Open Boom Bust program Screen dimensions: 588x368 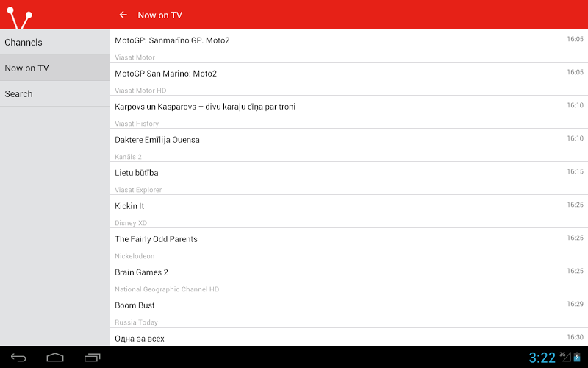[x=348, y=310]
